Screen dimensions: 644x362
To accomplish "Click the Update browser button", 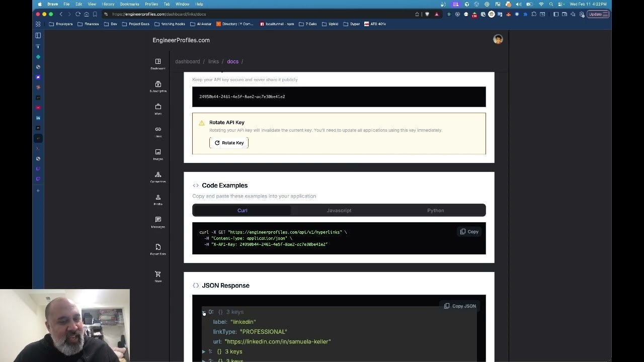I will (598, 14).
